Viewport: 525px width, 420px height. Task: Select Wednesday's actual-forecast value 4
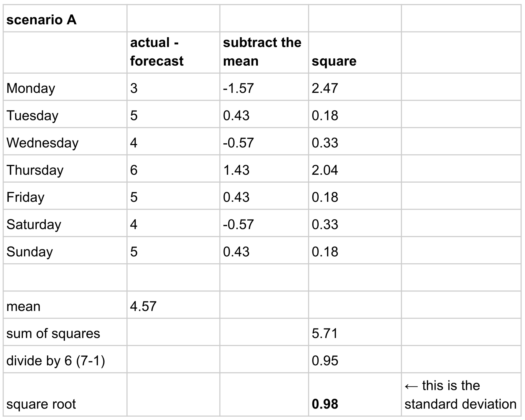pos(134,143)
